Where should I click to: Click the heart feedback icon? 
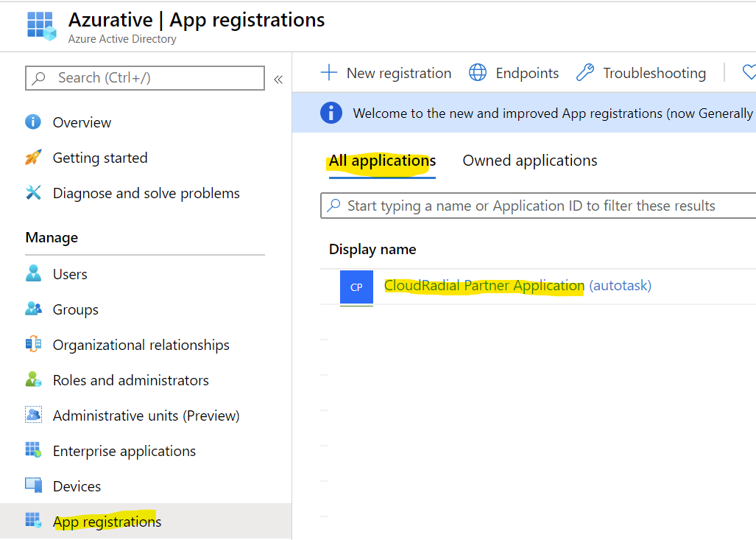[749, 72]
